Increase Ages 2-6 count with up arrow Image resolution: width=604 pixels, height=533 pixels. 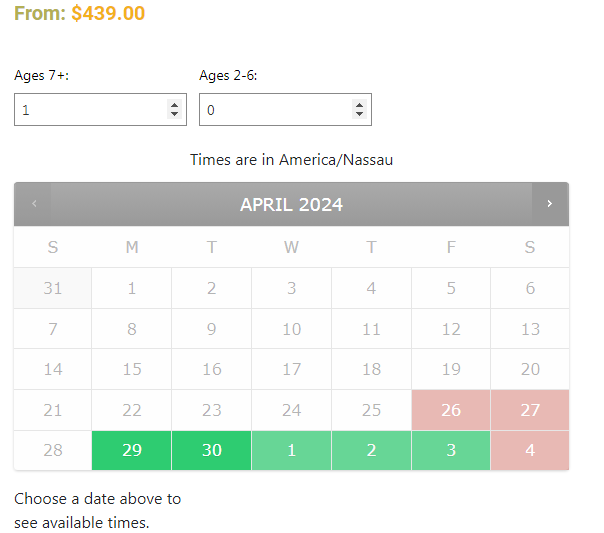[x=359, y=105]
